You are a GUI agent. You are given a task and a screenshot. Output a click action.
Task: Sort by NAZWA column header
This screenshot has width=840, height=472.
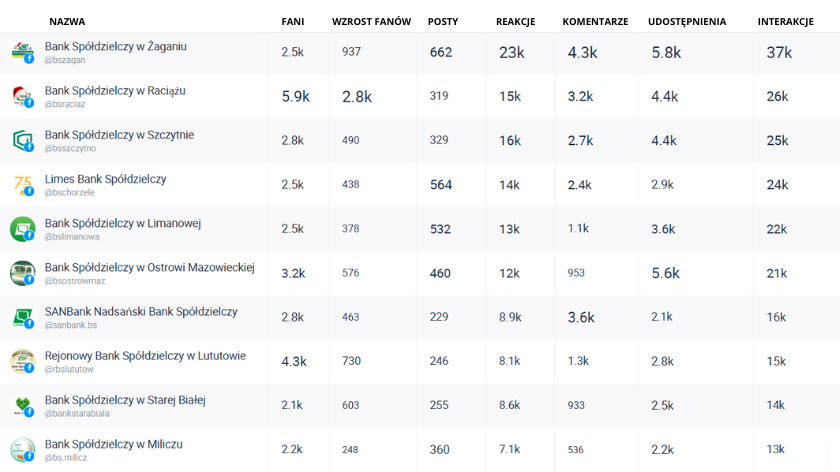pos(67,21)
